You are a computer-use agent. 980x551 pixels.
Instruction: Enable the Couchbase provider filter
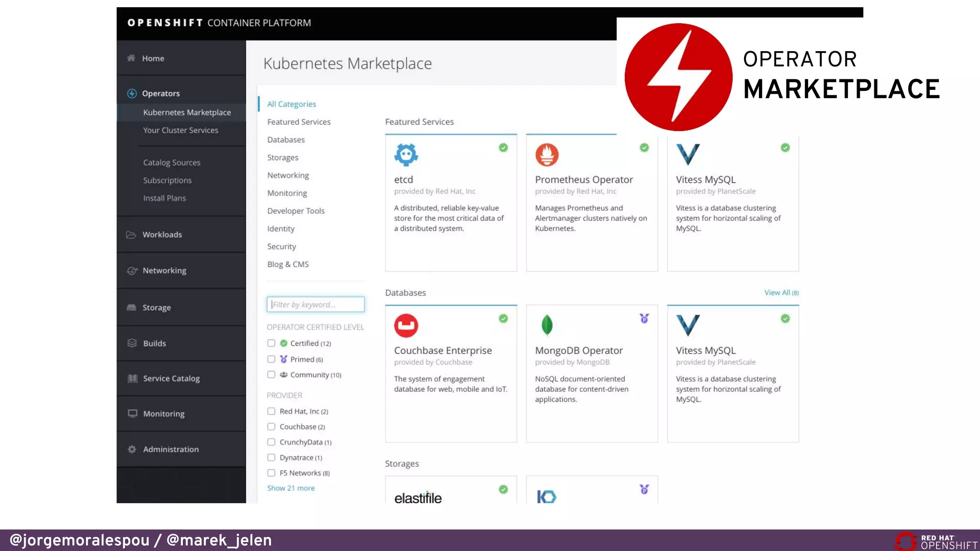[271, 426]
